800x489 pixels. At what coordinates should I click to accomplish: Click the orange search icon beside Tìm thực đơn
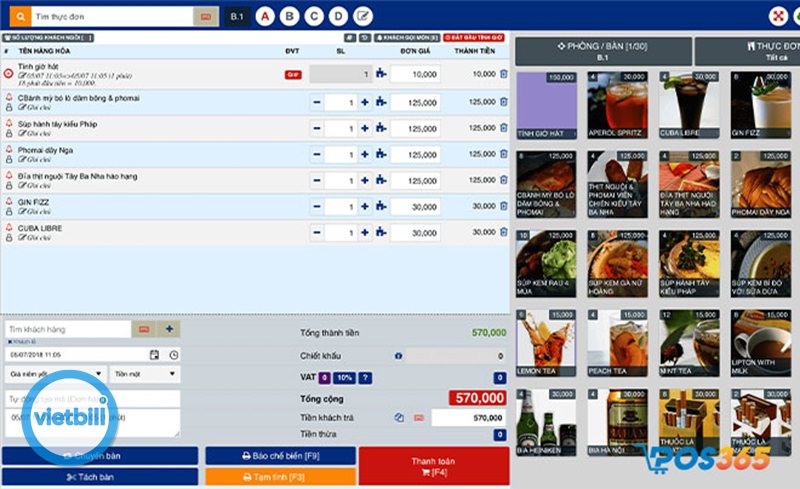[x=16, y=17]
